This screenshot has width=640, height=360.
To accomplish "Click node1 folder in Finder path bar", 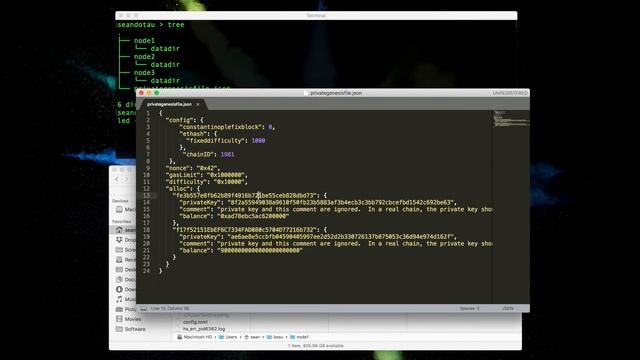I will coord(299,337).
